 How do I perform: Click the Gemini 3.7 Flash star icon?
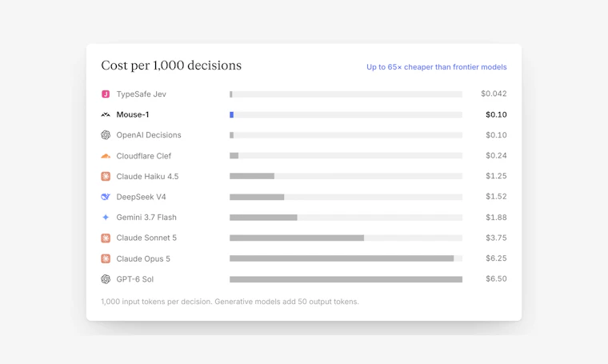tap(106, 218)
